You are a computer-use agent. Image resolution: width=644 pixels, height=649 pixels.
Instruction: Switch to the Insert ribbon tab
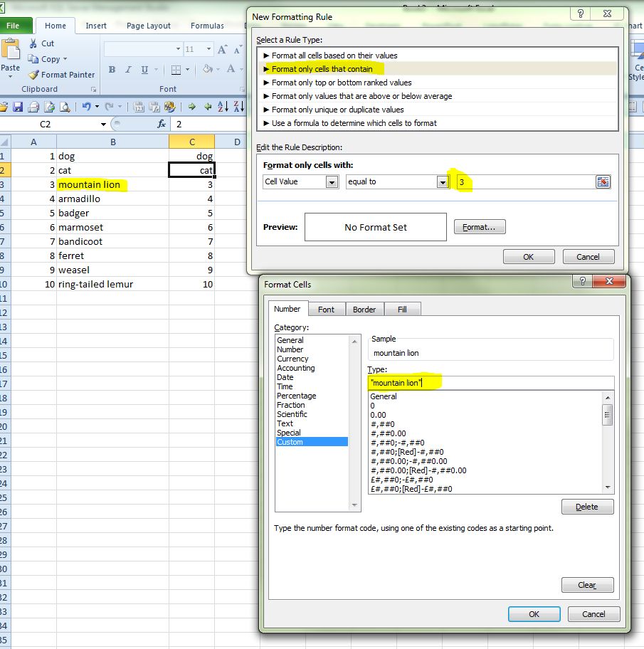(x=96, y=26)
